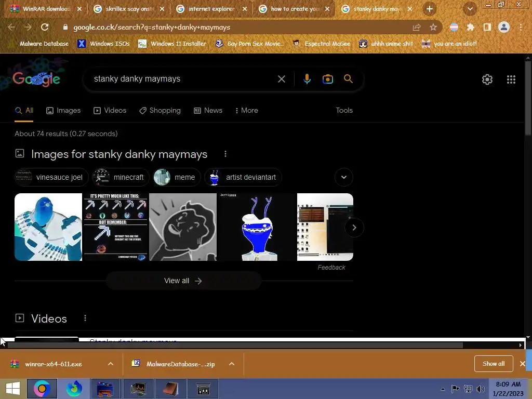The width and height of the screenshot is (532, 399).
Task: Click the View all images button
Action: point(183,281)
